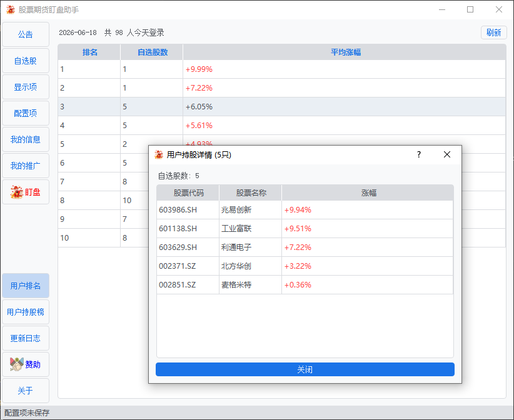Select the 北方华创 002371.SZ row
514x420 pixels.
coord(305,266)
